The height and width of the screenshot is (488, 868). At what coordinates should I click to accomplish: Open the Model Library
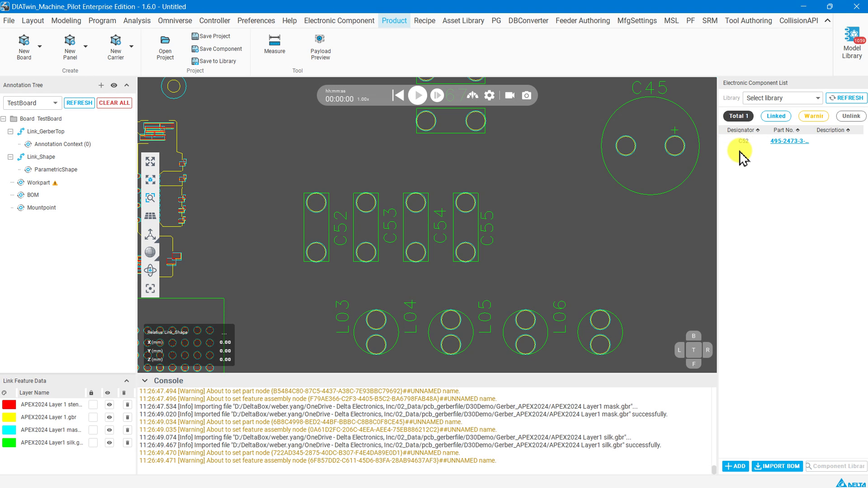click(x=852, y=43)
